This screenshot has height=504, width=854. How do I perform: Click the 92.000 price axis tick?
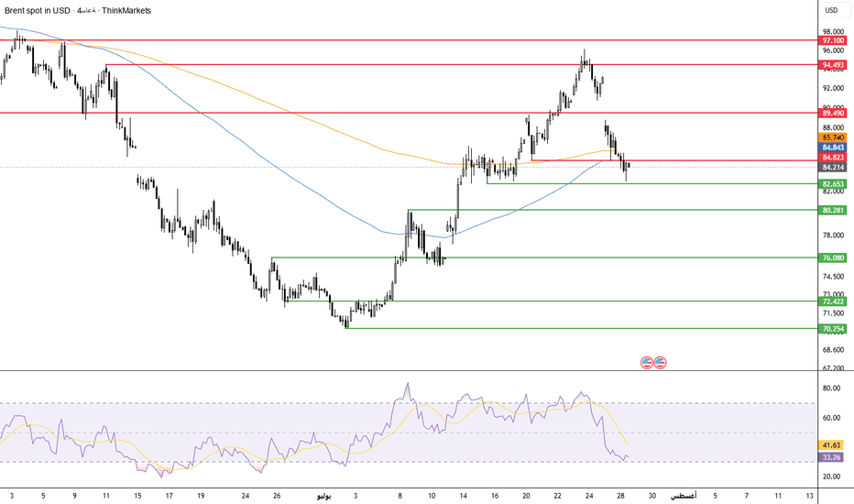pyautogui.click(x=833, y=88)
